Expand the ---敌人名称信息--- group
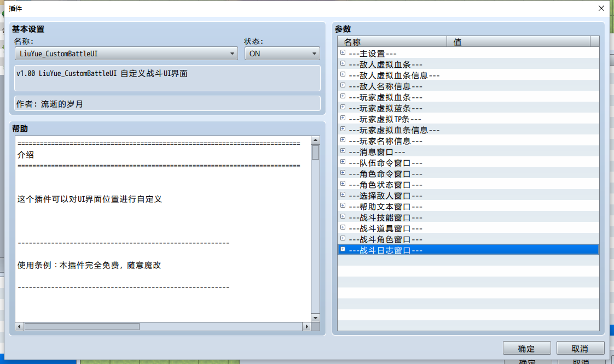Screen dimensions: 614x364 click(x=343, y=85)
